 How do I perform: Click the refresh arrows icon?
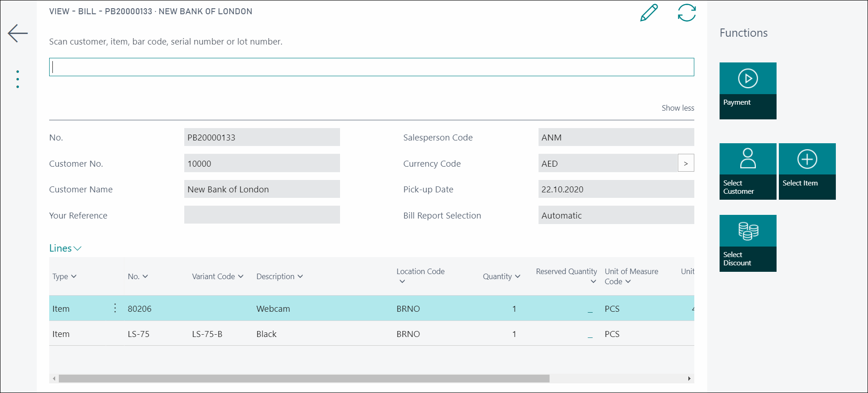click(x=686, y=13)
